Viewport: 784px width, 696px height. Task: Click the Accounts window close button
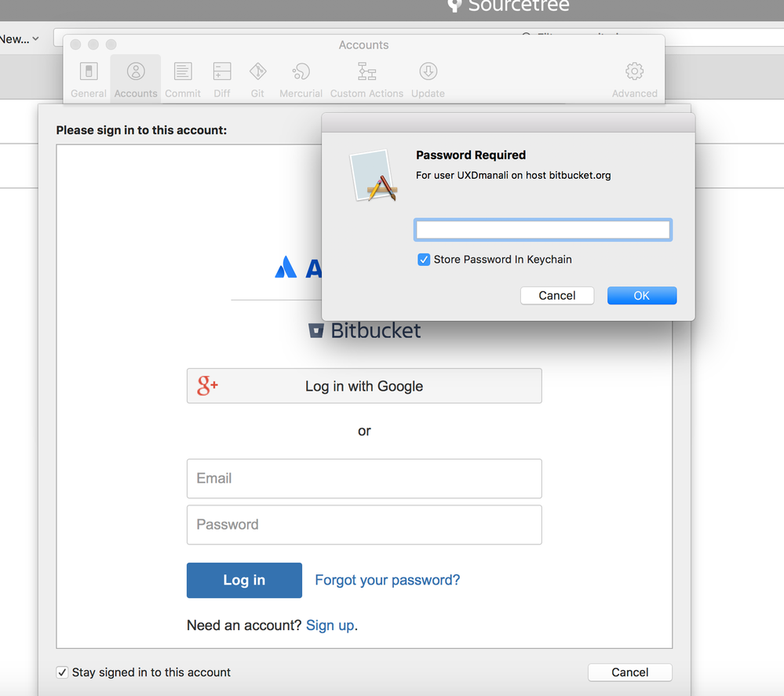[x=75, y=45]
